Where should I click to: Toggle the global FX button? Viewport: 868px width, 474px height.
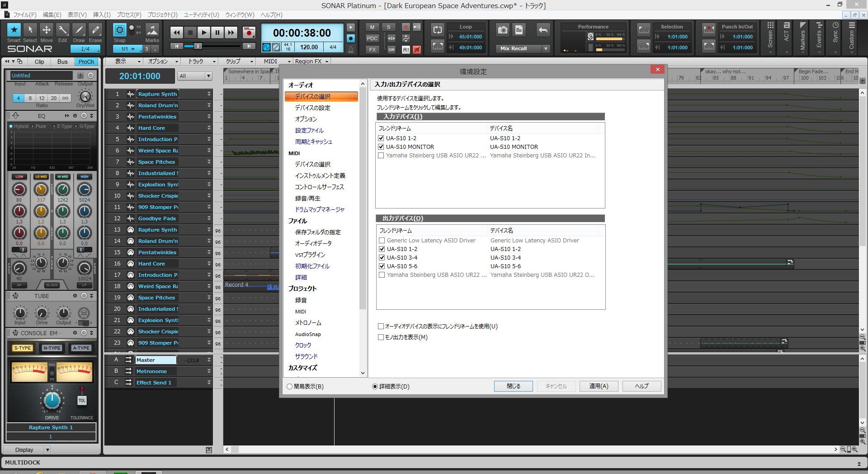tap(372, 50)
